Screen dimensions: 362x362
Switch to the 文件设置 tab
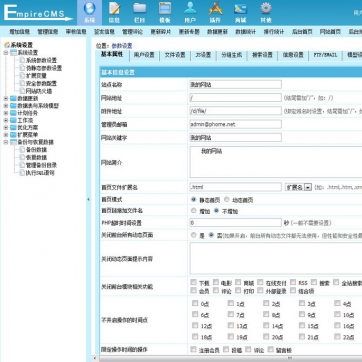[x=175, y=55]
